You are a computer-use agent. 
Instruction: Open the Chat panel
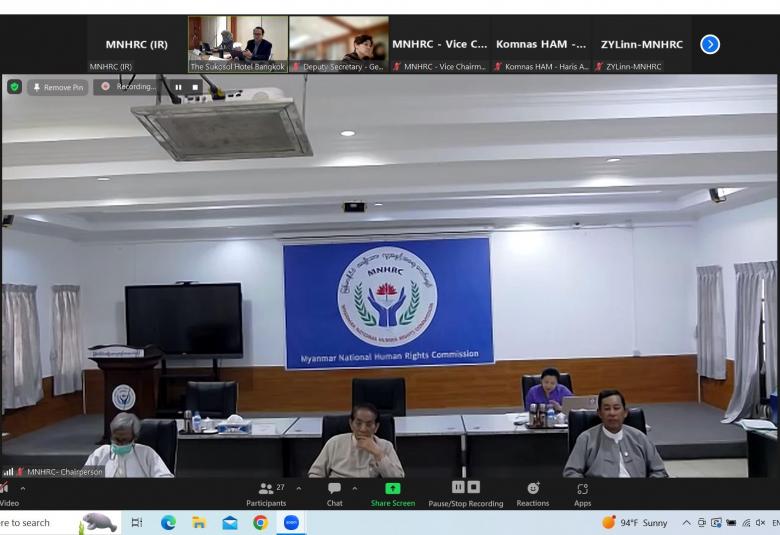[x=334, y=495]
